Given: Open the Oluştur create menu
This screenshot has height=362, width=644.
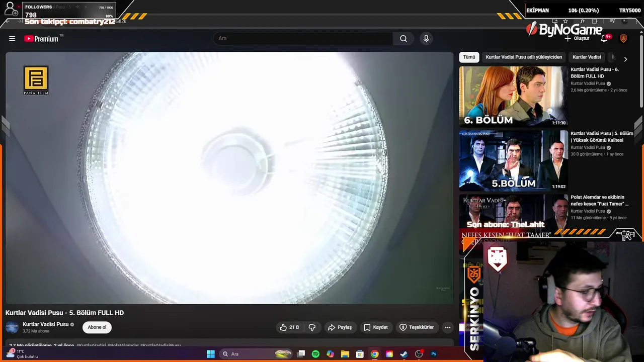Looking at the screenshot, I should [577, 39].
